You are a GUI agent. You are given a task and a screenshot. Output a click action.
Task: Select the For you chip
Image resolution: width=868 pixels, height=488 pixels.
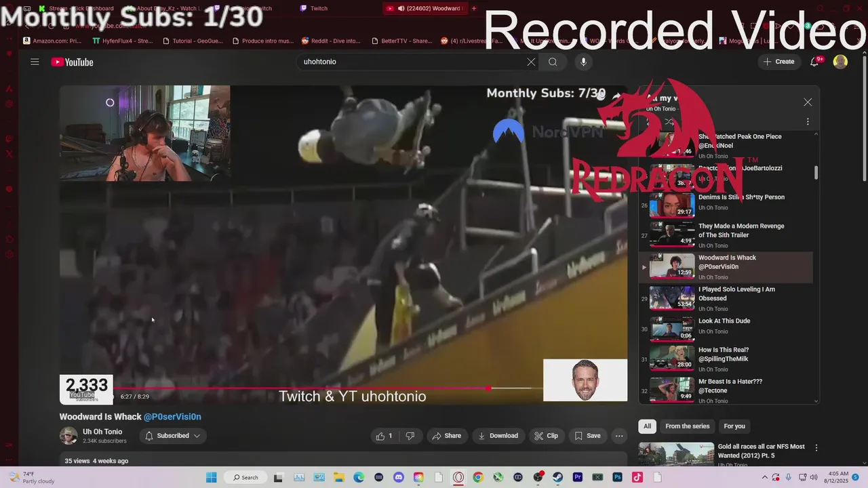coord(734,426)
